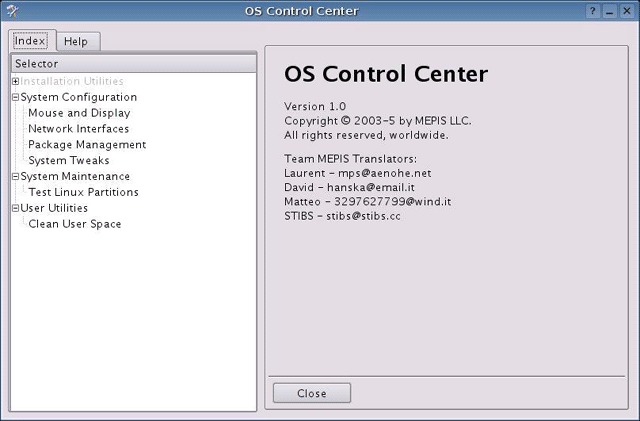Select System Maintenance category

75,176
